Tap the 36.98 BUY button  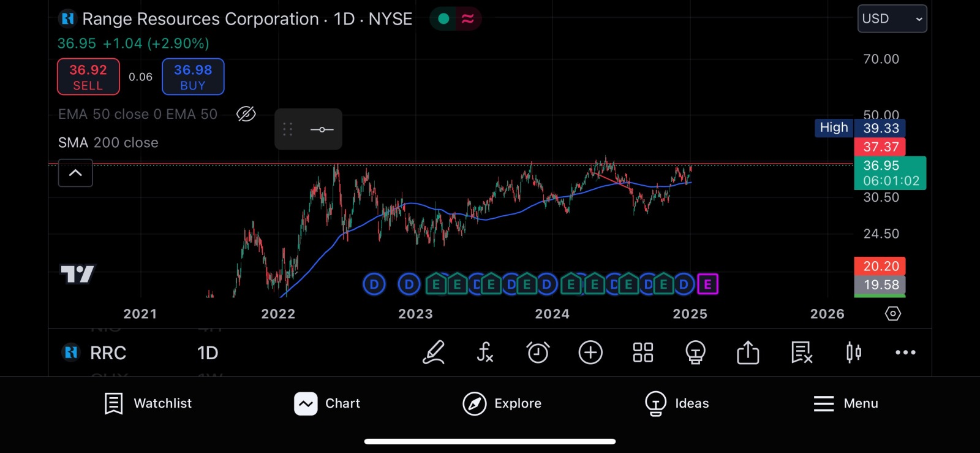click(x=193, y=77)
